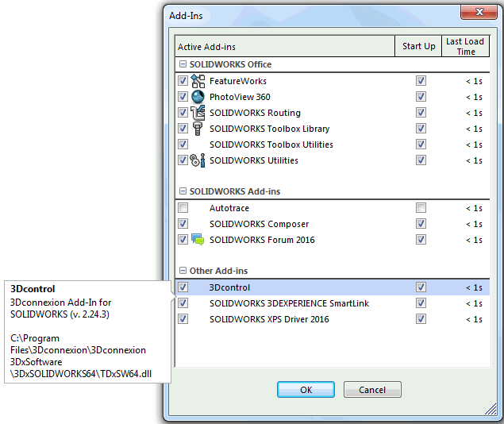
Task: Toggle XPS Driver 2016 Start Up checkbox
Action: 421,319
